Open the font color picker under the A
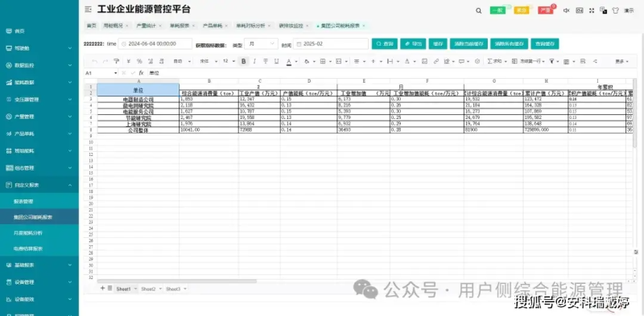Viewport: 644px width, 316px height. 289,61
